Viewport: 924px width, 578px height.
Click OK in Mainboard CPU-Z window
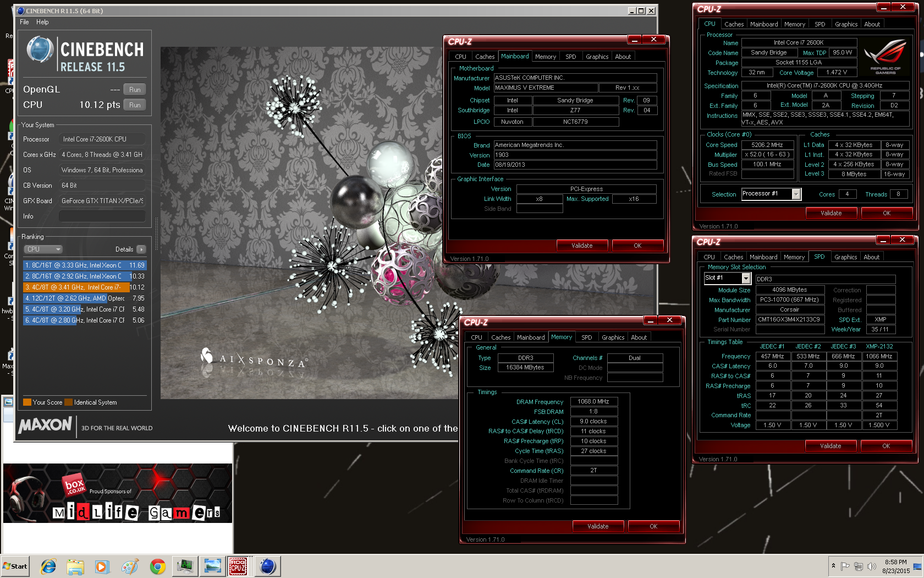(637, 246)
